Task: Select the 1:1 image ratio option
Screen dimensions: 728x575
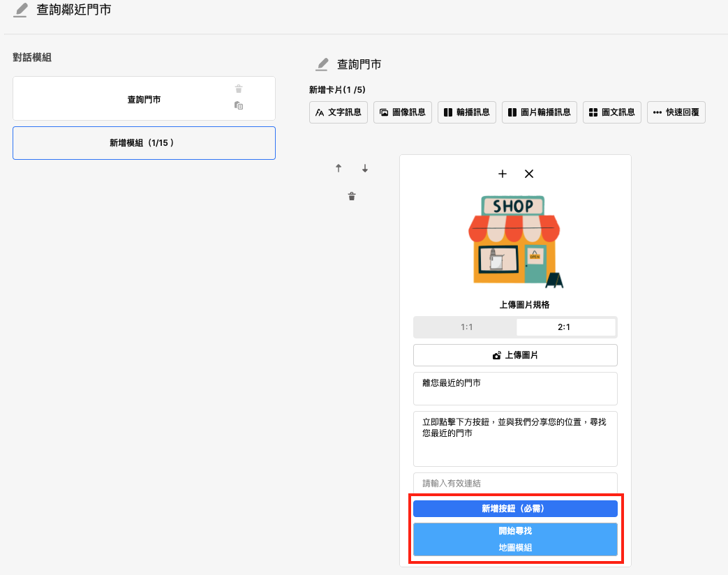Action: [466, 327]
